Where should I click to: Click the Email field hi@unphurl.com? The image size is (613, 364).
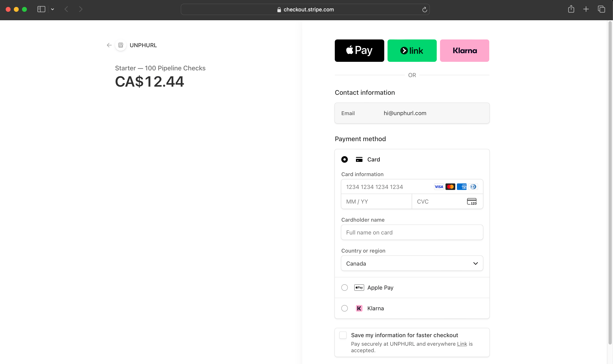point(412,113)
